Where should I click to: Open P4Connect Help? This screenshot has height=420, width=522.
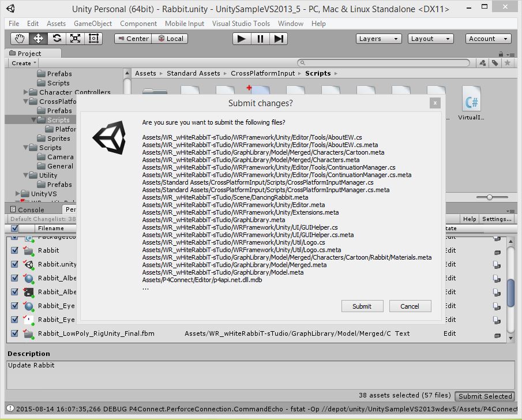point(470,219)
